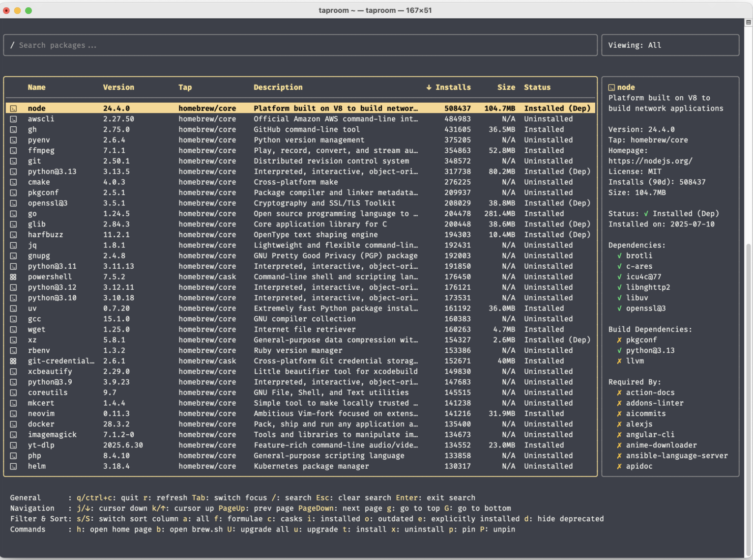This screenshot has height=560, width=753.
Task: Click the Name column header
Action: click(36, 87)
